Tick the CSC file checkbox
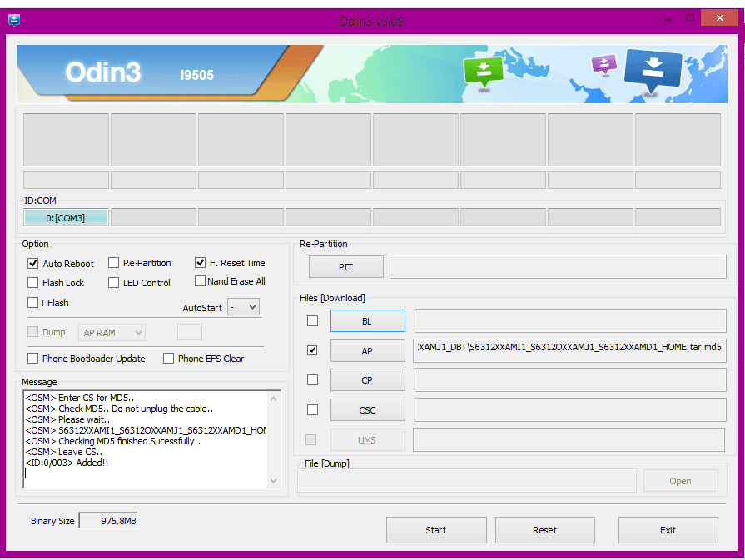 312,409
